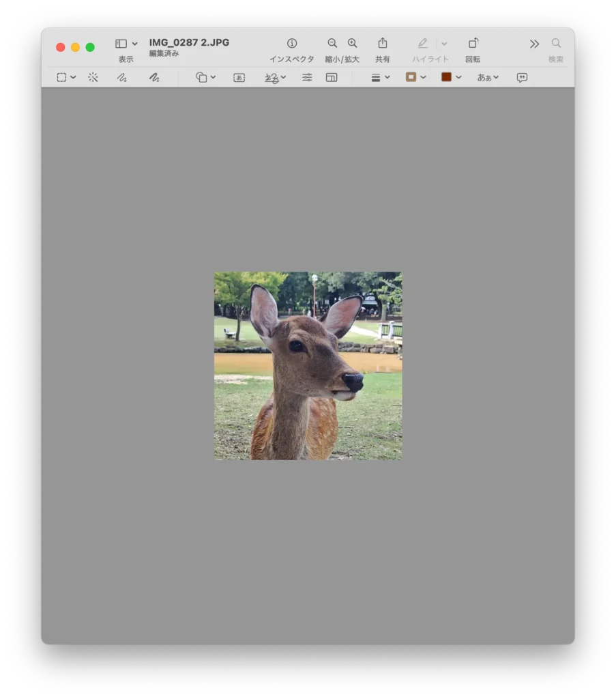Zoom out of the image
The image size is (616, 699).
(332, 43)
